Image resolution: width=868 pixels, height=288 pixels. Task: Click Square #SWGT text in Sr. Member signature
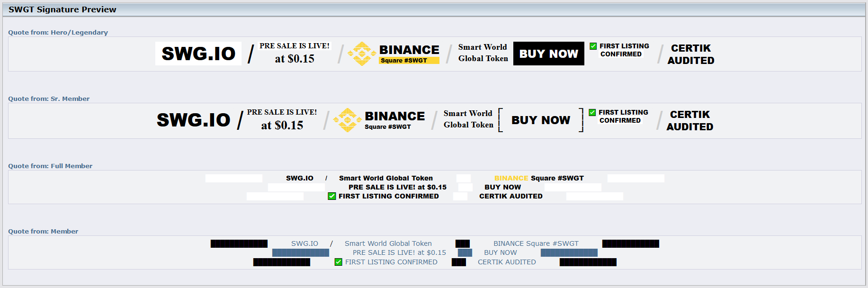[x=388, y=126]
